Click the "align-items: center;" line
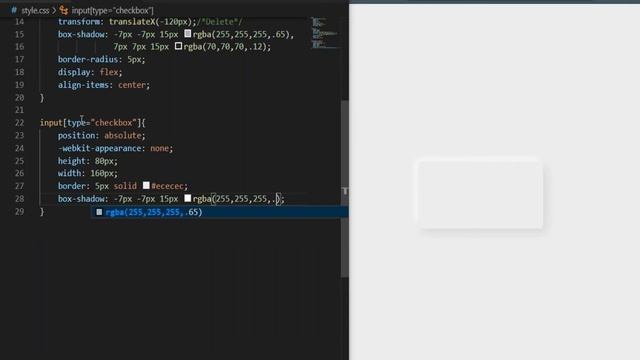 coord(104,85)
